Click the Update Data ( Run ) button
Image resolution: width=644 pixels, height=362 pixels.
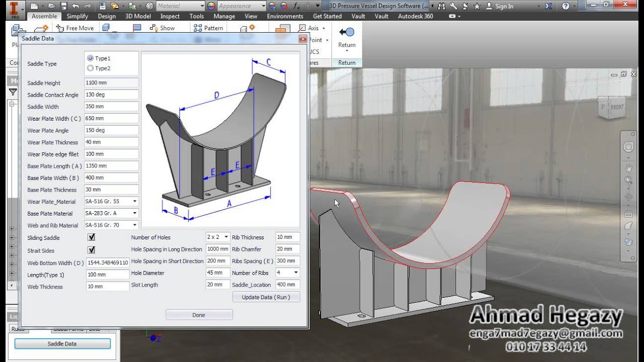point(266,297)
